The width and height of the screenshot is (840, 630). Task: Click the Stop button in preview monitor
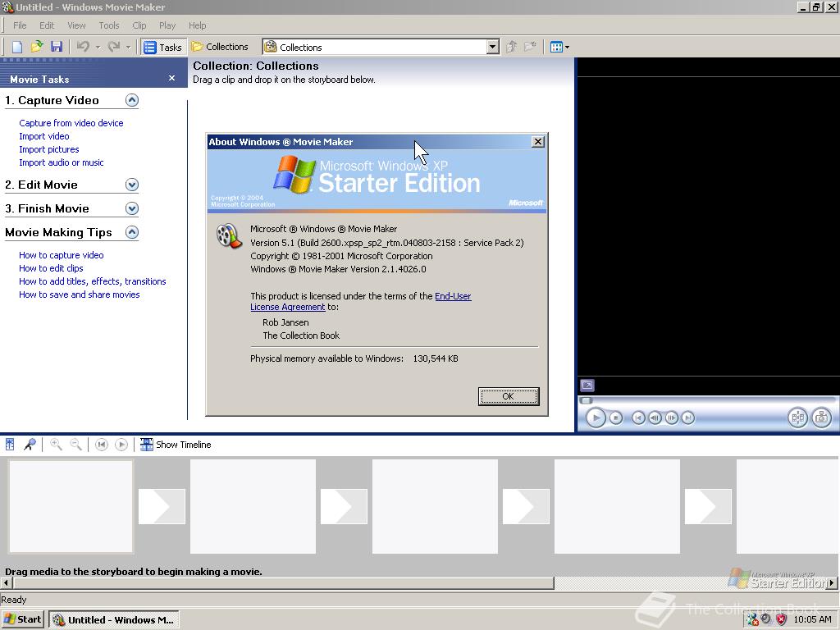pos(616,418)
